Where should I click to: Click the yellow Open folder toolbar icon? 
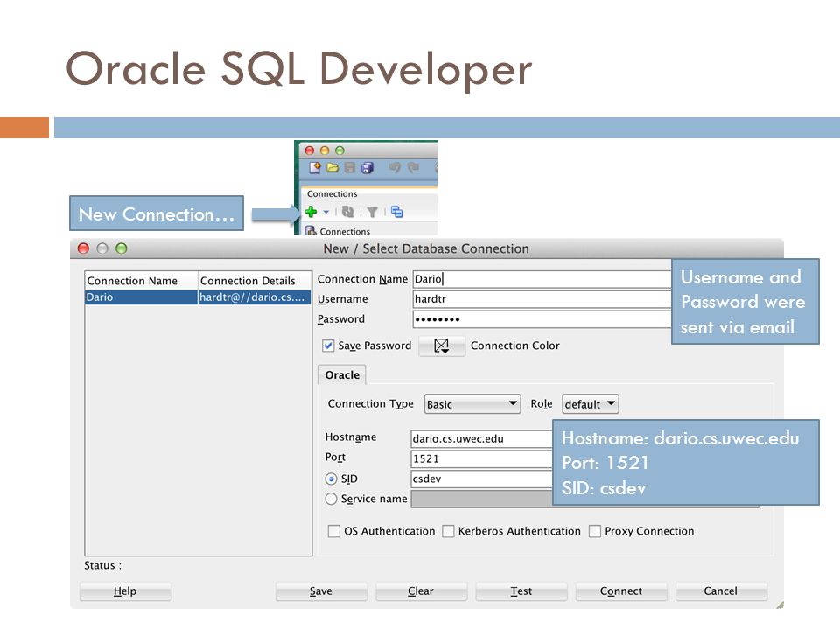click(332, 168)
